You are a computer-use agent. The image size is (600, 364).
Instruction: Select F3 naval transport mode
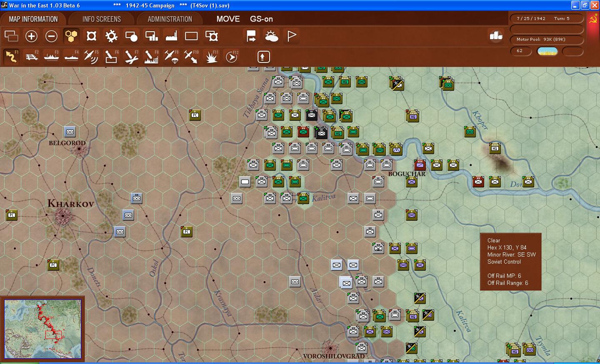click(x=52, y=57)
